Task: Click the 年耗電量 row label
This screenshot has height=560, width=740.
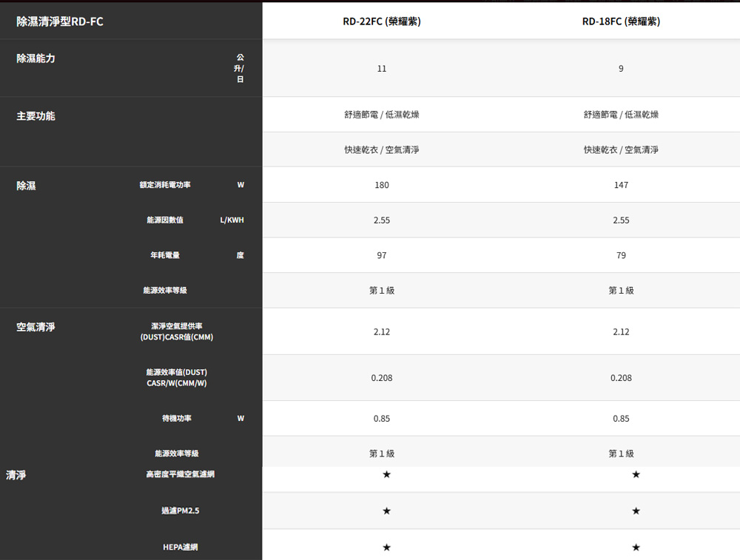Action: point(165,255)
